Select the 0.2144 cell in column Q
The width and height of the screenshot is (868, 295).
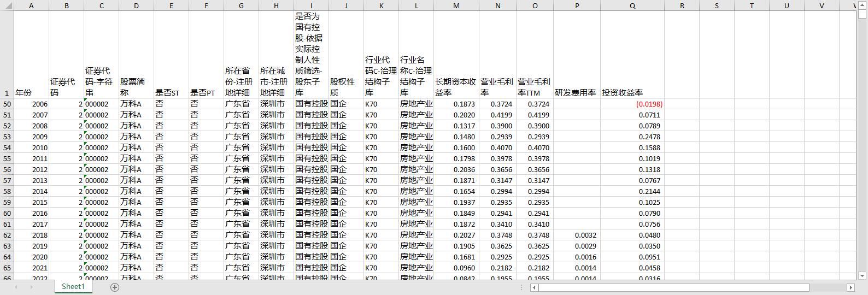click(632, 191)
